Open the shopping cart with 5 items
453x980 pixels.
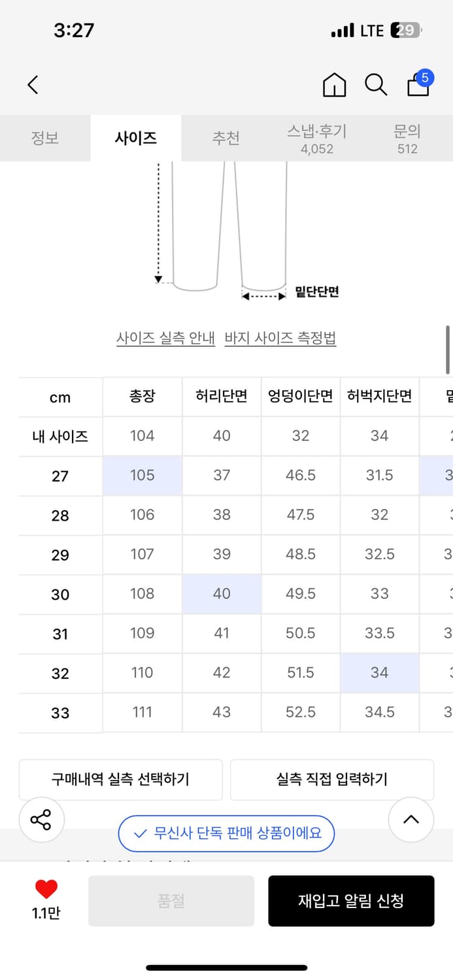click(418, 85)
